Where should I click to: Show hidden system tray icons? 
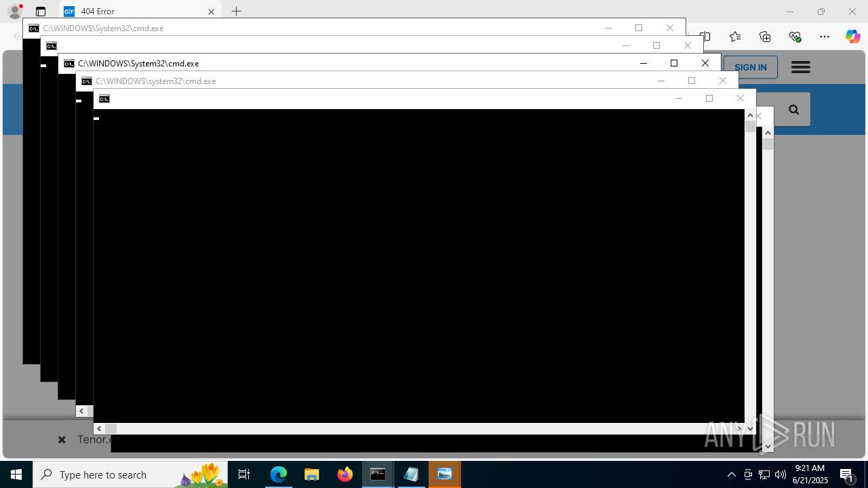tap(731, 474)
